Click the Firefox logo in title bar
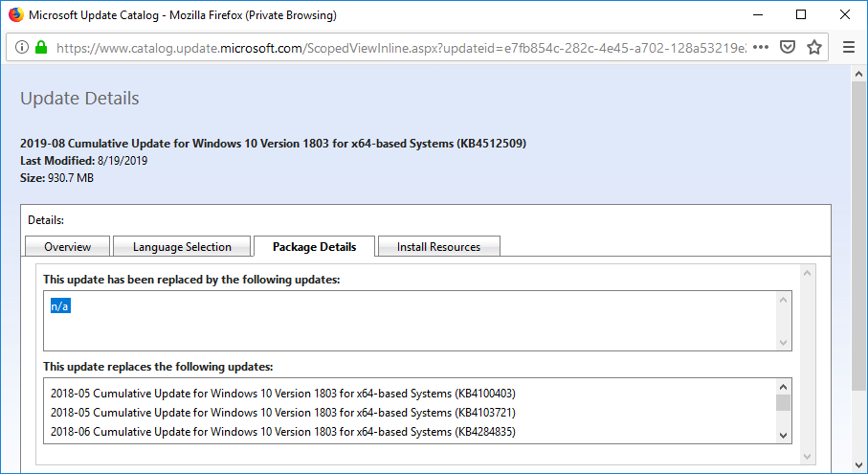Viewport: 868px width, 474px height. tap(14, 15)
